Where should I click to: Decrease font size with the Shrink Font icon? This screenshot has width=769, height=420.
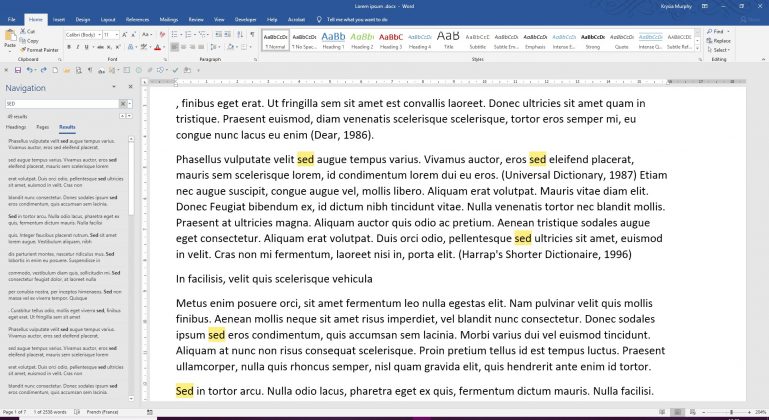[133, 35]
